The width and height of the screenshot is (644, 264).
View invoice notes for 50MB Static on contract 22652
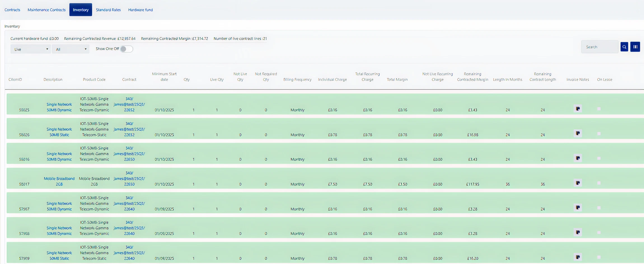pyautogui.click(x=578, y=133)
